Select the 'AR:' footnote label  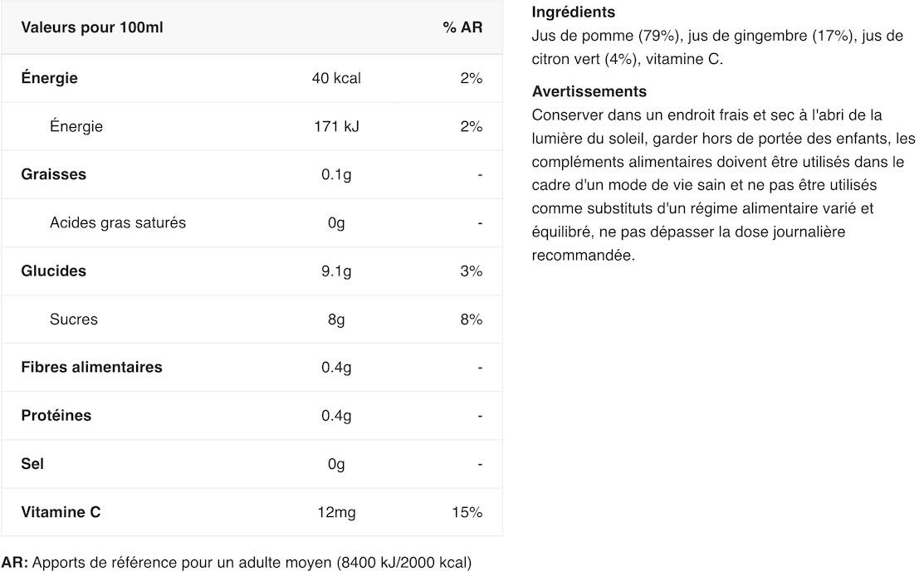15,562
